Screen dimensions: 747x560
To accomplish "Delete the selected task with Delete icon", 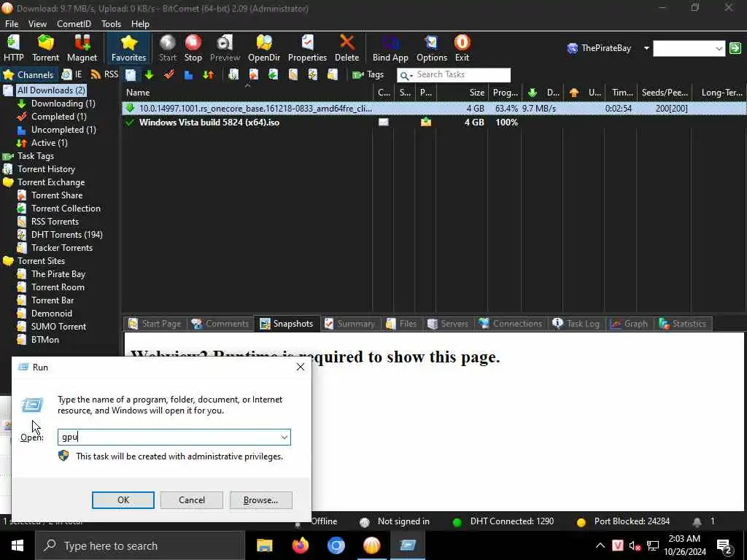I will (347, 48).
